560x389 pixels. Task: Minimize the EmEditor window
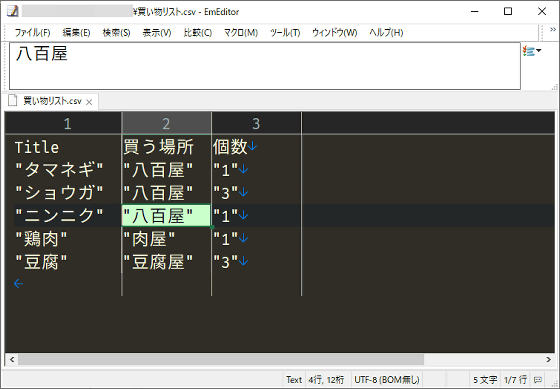pos(475,11)
